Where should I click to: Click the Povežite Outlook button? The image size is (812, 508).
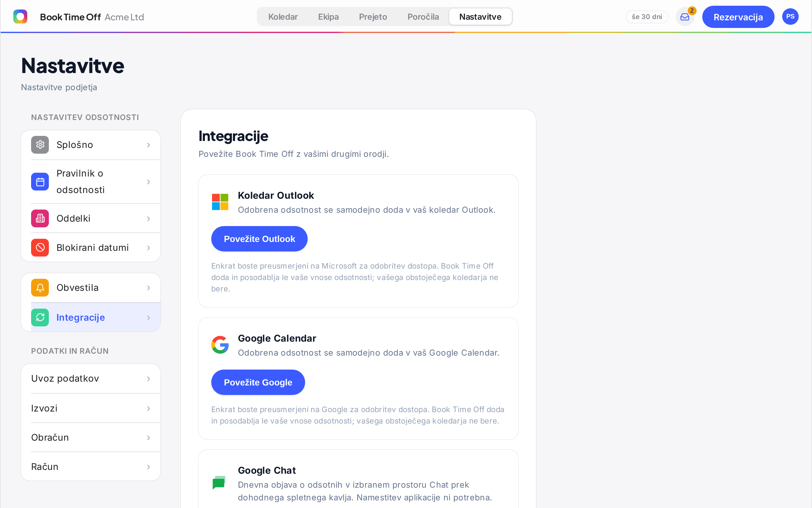pyautogui.click(x=259, y=239)
